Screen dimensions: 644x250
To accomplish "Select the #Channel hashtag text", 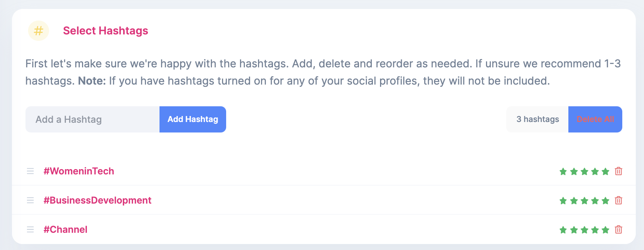I will [66, 229].
